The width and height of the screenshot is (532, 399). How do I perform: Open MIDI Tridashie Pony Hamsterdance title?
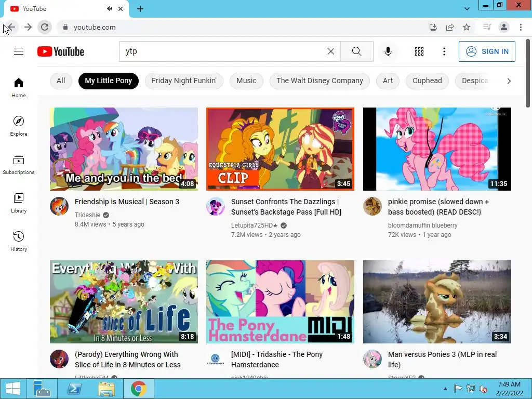[277, 360]
